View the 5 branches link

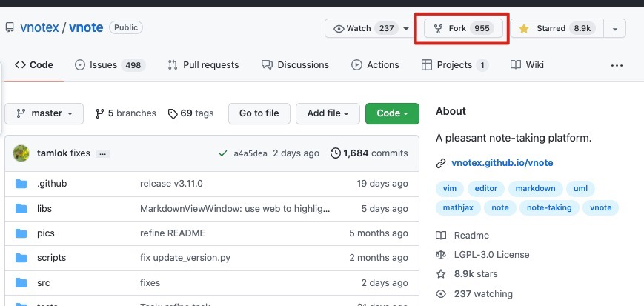(x=126, y=113)
